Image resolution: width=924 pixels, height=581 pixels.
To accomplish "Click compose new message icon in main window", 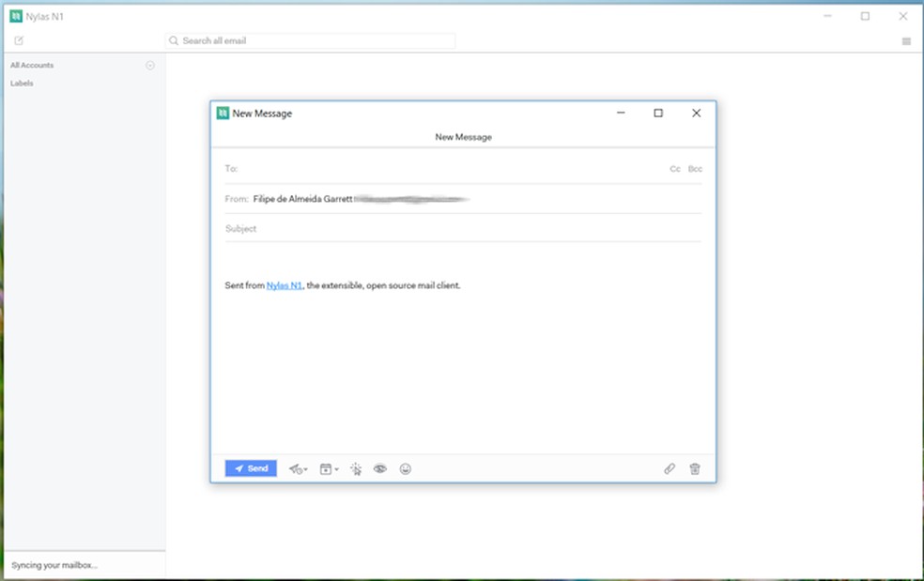I will (x=19, y=40).
